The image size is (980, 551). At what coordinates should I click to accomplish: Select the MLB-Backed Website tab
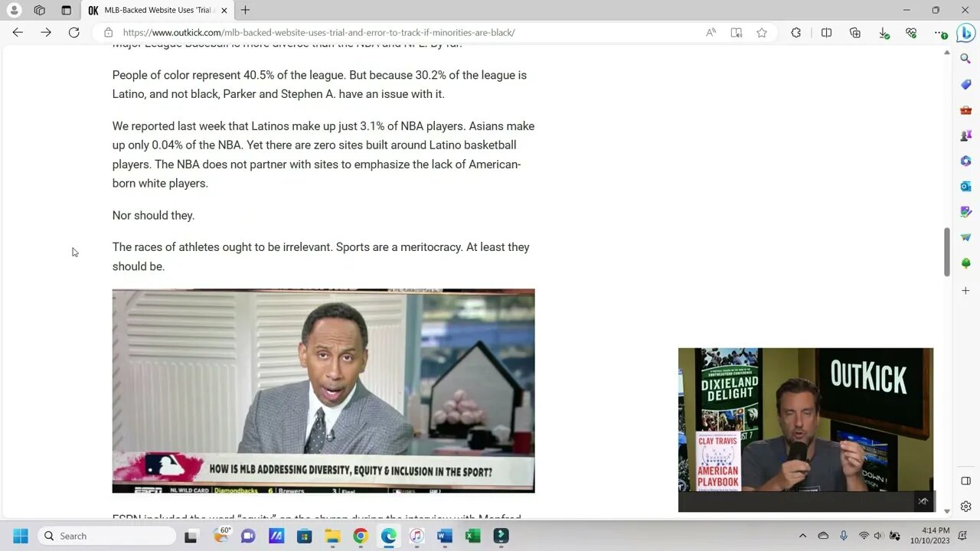point(156,11)
